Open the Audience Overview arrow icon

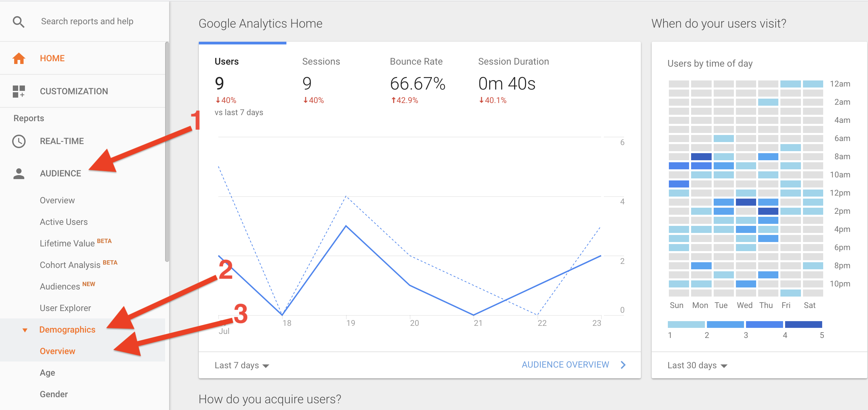[x=623, y=365]
